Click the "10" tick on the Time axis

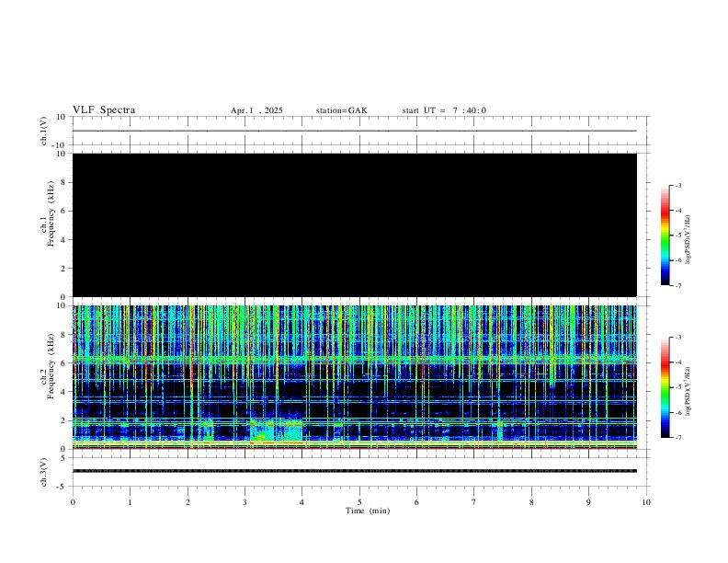click(x=646, y=502)
